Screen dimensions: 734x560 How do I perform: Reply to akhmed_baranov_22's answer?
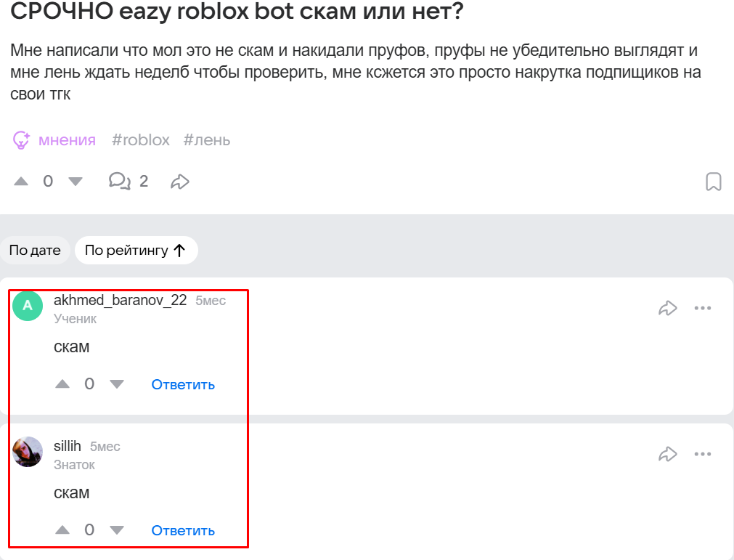coord(183,384)
